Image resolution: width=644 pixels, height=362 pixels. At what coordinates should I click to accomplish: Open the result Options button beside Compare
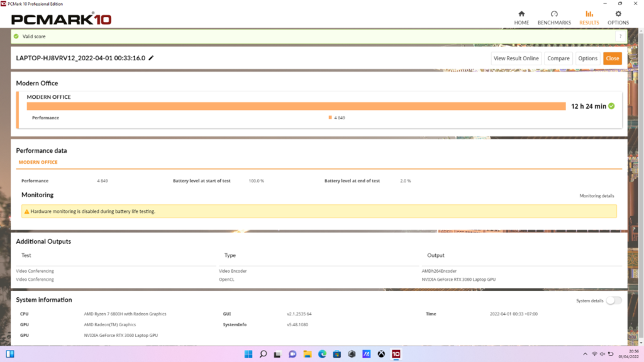(588, 58)
